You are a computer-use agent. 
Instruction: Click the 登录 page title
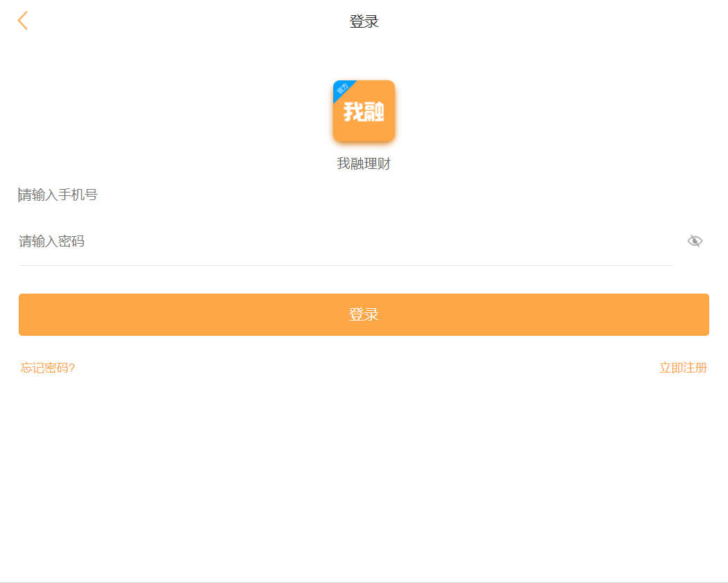pyautogui.click(x=364, y=21)
